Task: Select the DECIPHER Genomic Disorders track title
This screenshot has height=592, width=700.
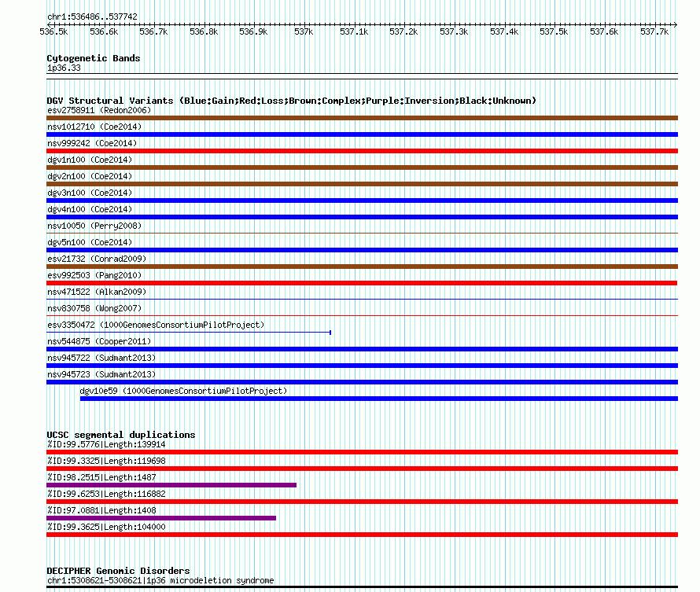Action: [118, 571]
